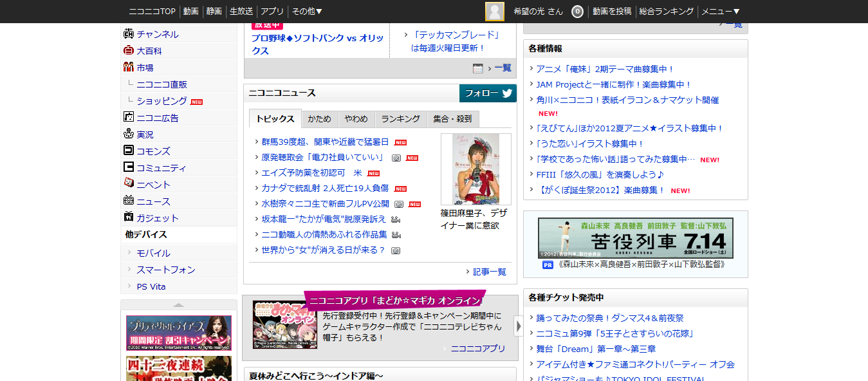This screenshot has width=868, height=381.
Task: Switch to the やわめ news tab
Action: [356, 119]
